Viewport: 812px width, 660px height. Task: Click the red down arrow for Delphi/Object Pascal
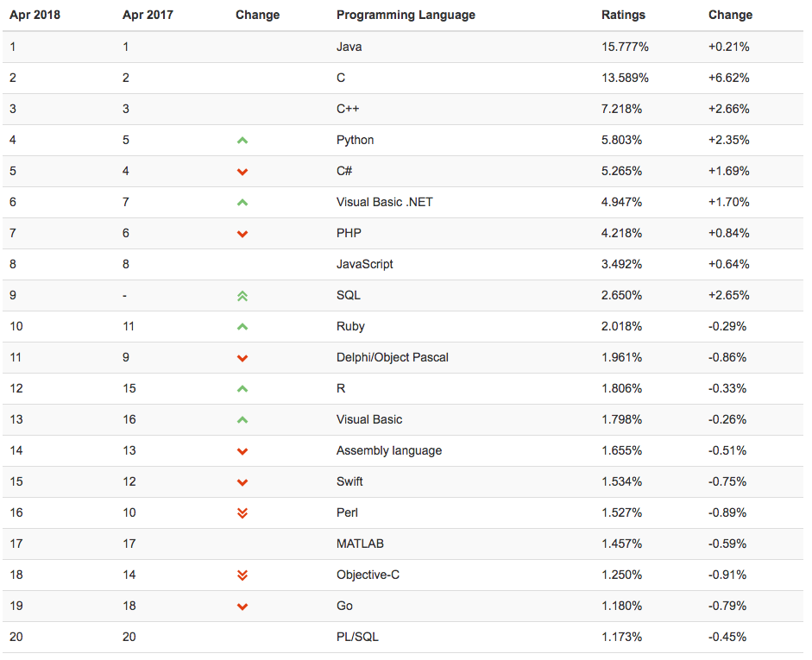(242, 358)
